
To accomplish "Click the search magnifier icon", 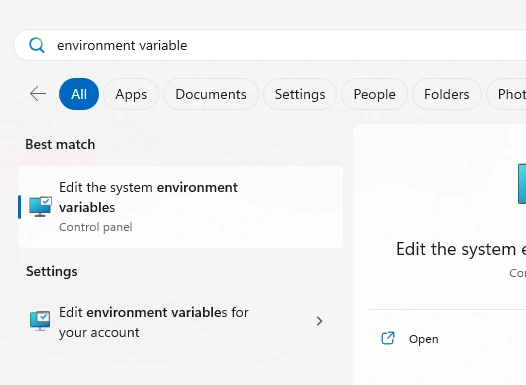I will pos(37,45).
